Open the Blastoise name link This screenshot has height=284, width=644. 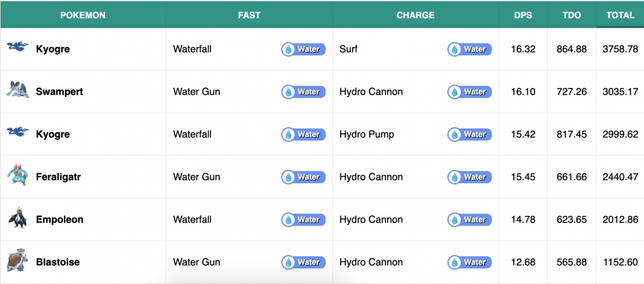(58, 262)
